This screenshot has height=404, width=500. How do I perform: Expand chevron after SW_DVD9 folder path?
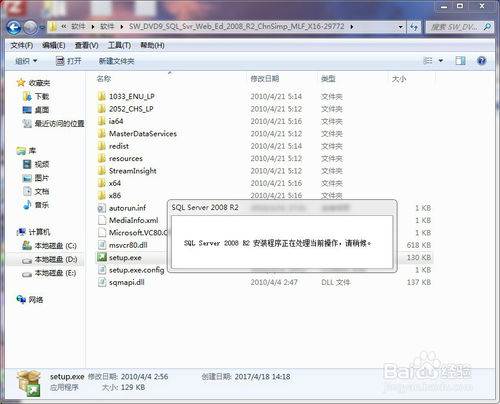[x=351, y=27]
